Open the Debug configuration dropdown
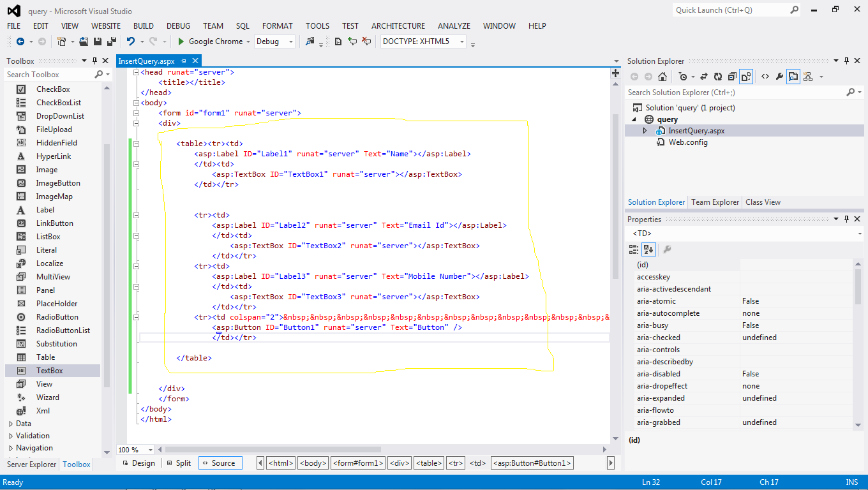Screen dimensions: 868x490 [274, 40]
